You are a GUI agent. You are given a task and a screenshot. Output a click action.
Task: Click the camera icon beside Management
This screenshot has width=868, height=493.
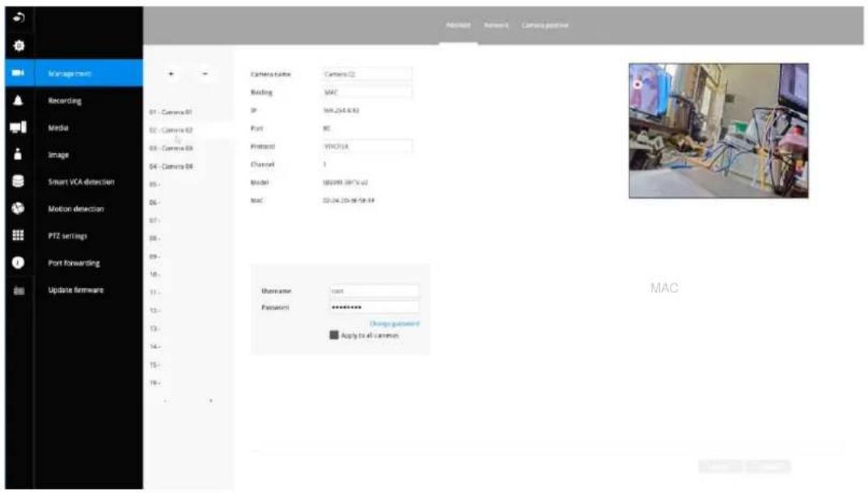[18, 73]
